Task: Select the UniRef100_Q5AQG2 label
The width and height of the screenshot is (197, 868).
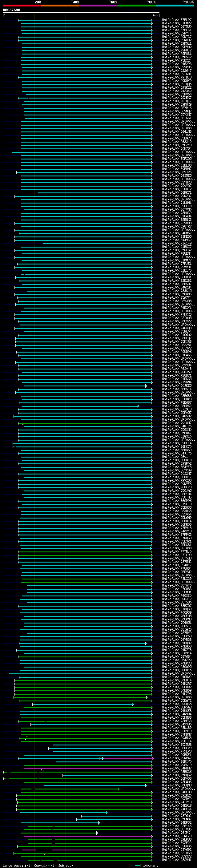Action: point(177,775)
